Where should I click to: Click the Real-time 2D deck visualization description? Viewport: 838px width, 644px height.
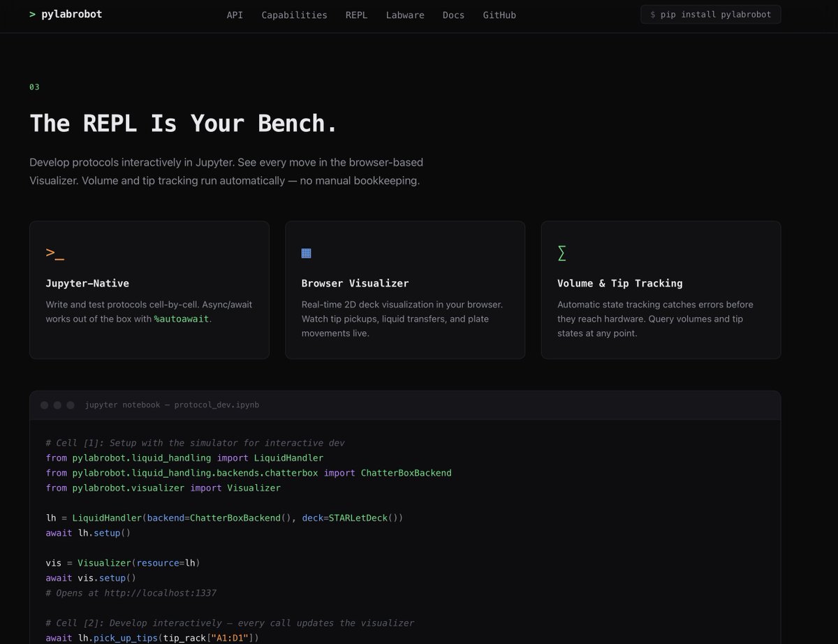click(x=402, y=319)
